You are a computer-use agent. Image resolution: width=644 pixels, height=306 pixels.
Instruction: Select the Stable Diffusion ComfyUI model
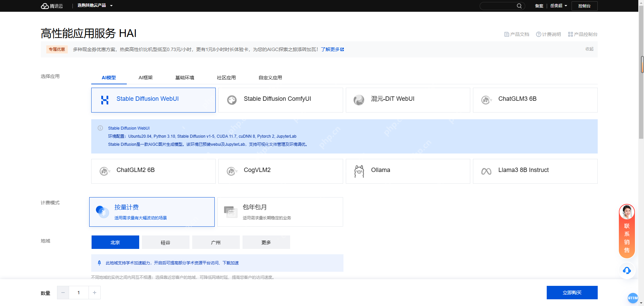click(280, 100)
